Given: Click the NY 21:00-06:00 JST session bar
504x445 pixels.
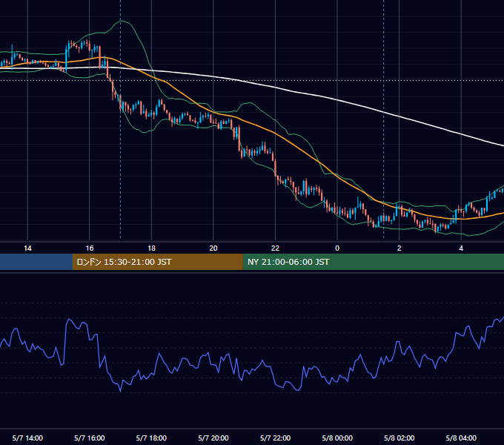Looking at the screenshot, I should 373,262.
